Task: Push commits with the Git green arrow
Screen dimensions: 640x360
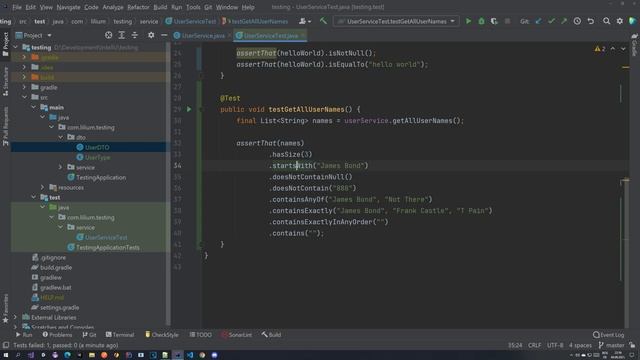Action: coord(564,21)
